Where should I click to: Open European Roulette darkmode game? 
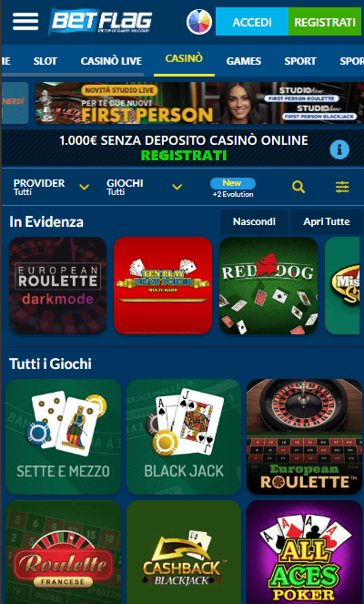click(57, 285)
